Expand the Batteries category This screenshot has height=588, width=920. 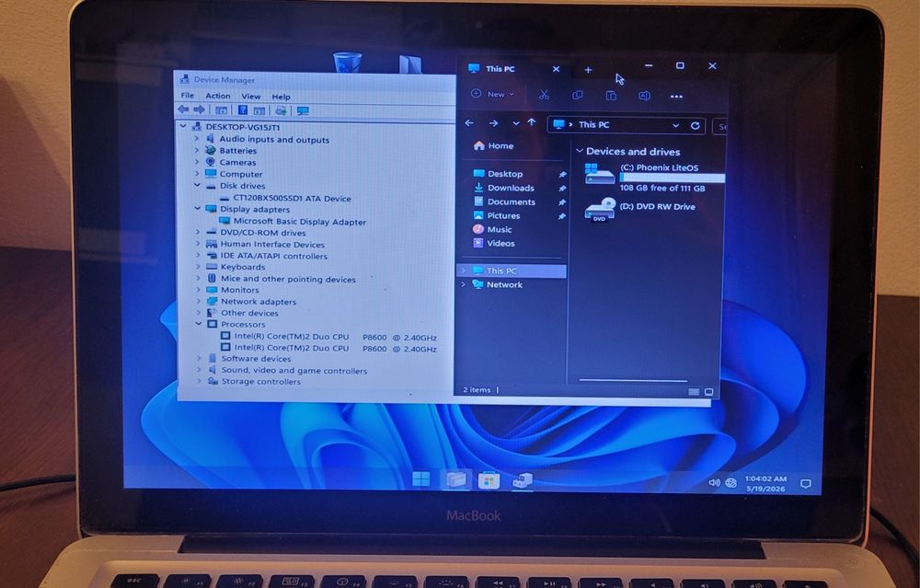tap(197, 150)
